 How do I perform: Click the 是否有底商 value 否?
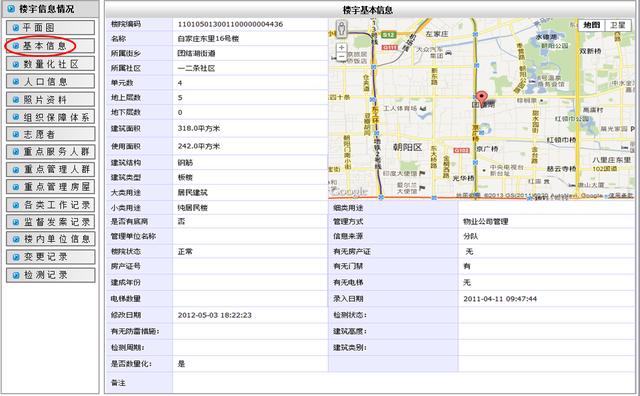pyautogui.click(x=181, y=221)
